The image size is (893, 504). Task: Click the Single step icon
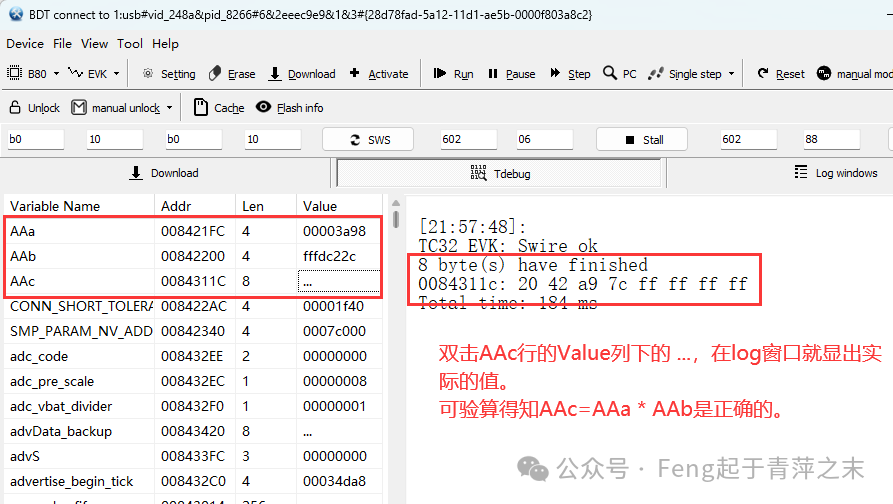(x=656, y=73)
